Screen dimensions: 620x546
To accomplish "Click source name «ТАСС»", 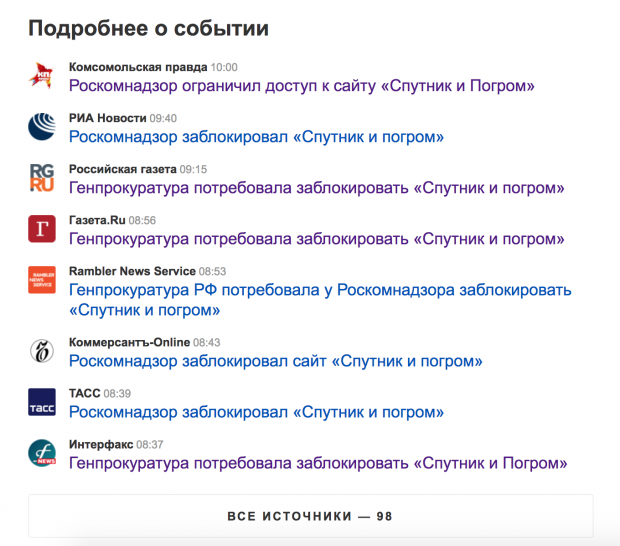I will tap(85, 393).
